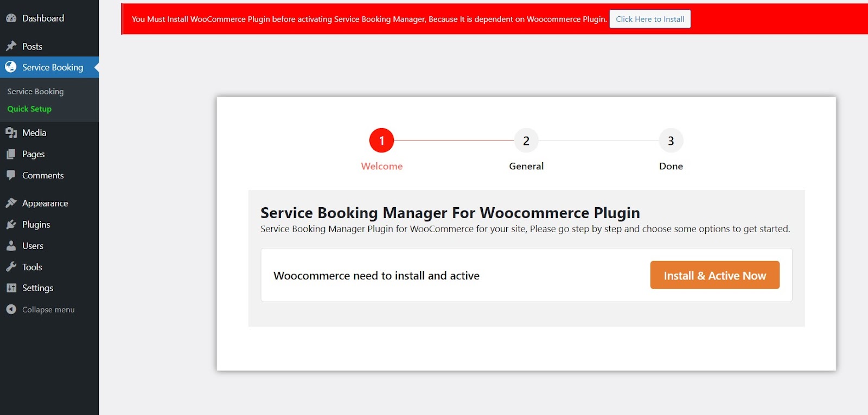Open the Appearance menu label
This screenshot has width=868, height=415.
pyautogui.click(x=45, y=203)
